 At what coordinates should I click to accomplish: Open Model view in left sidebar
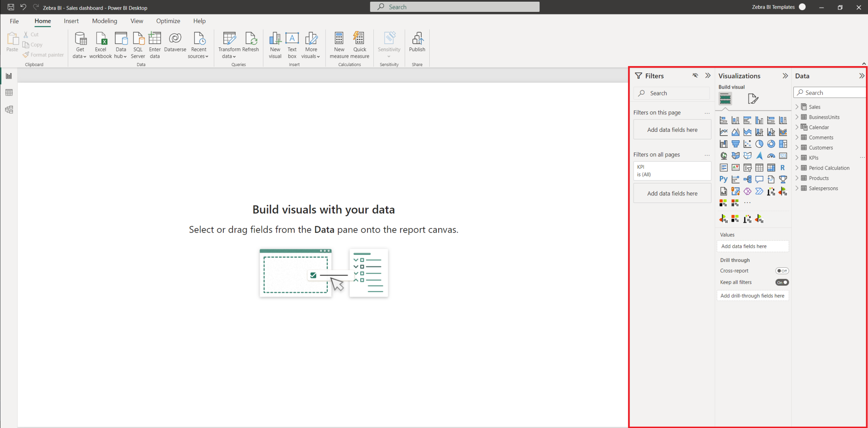point(9,110)
